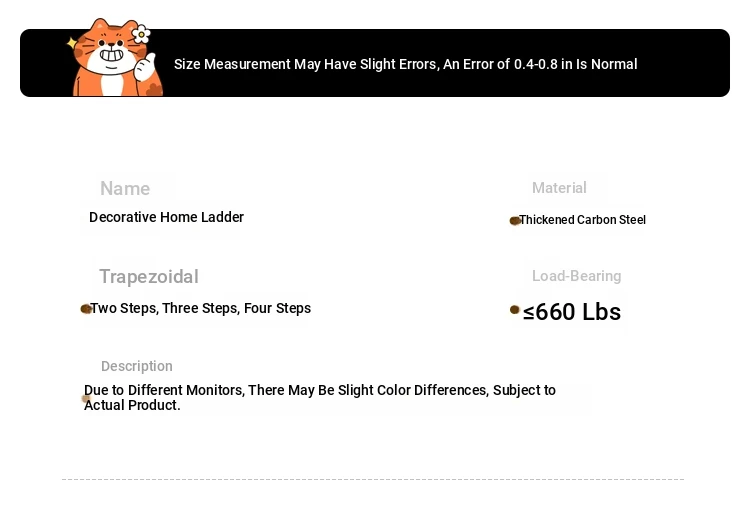Click brown bullet before 660 Lbs
Image resolution: width=750 pixels, height=518 pixels.
pyautogui.click(x=515, y=310)
